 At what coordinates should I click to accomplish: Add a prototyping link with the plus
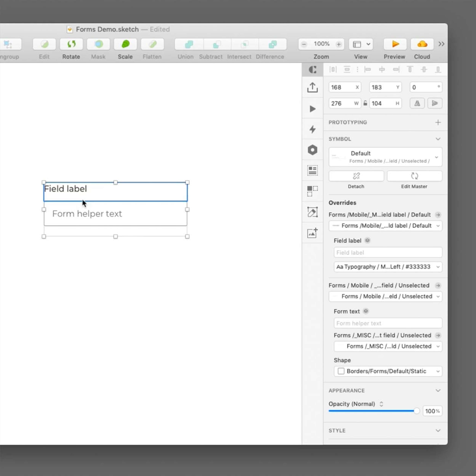(438, 122)
